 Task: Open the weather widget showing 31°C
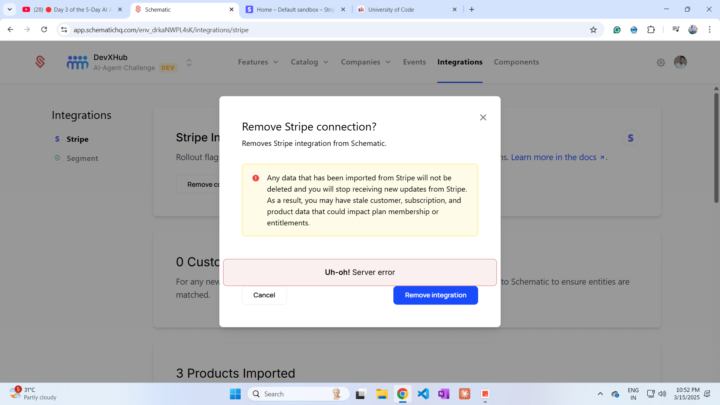tap(33, 394)
